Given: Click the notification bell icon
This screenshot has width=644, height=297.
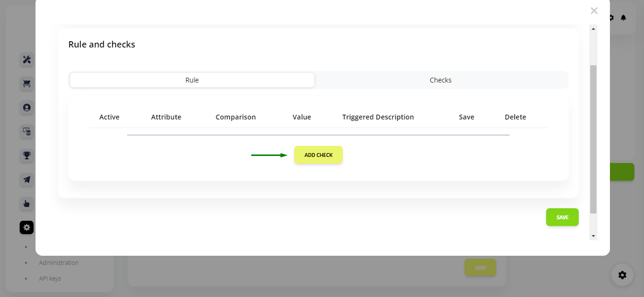Looking at the screenshot, I should click(623, 18).
